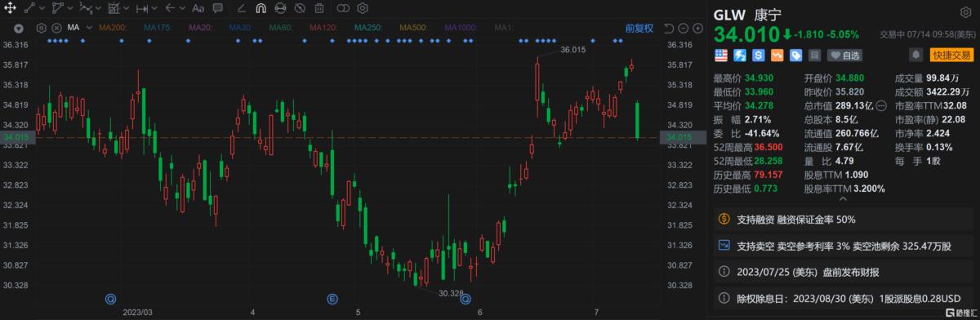Select the text annotation Aa tool
This screenshot has height=320, width=980.
pos(198,9)
